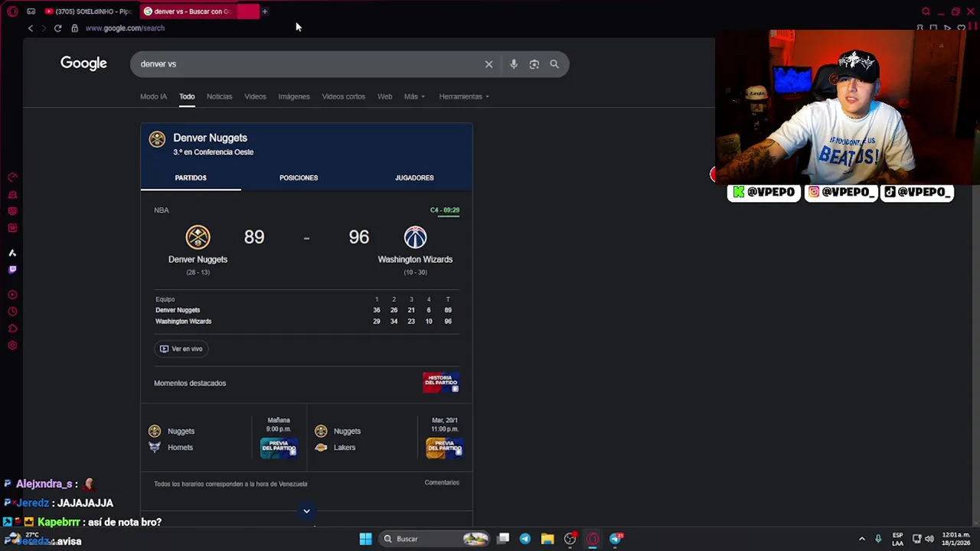The height and width of the screenshot is (551, 980).
Task: Click 'Momentos destacados' label
Action: tap(190, 383)
